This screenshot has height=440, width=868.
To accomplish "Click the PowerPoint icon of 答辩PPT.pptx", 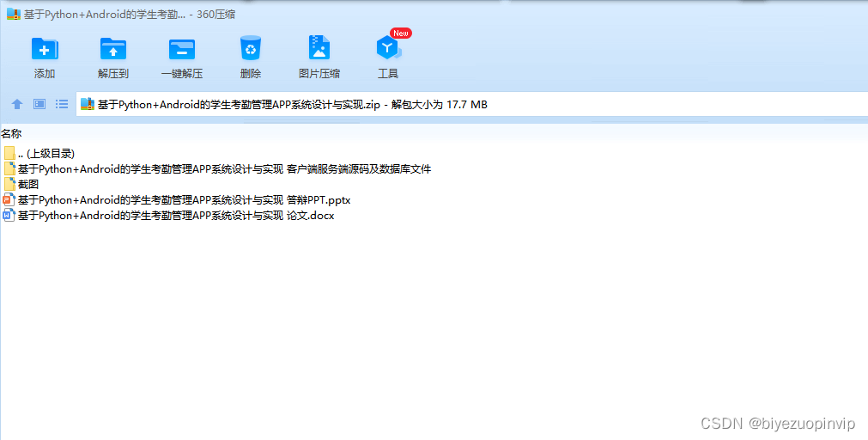I will point(9,200).
